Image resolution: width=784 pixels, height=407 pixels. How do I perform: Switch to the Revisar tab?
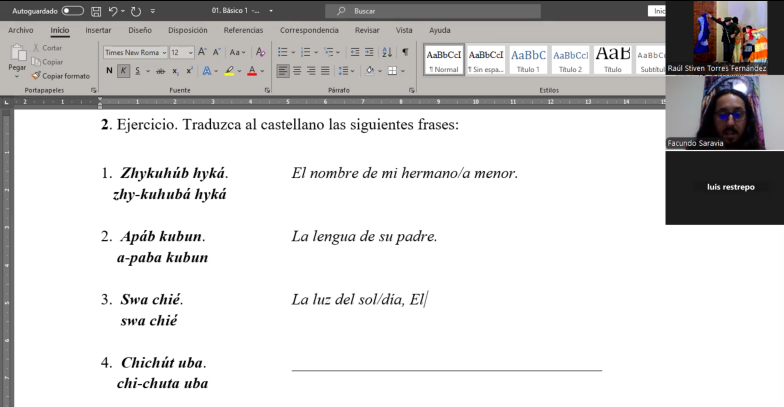click(x=367, y=30)
